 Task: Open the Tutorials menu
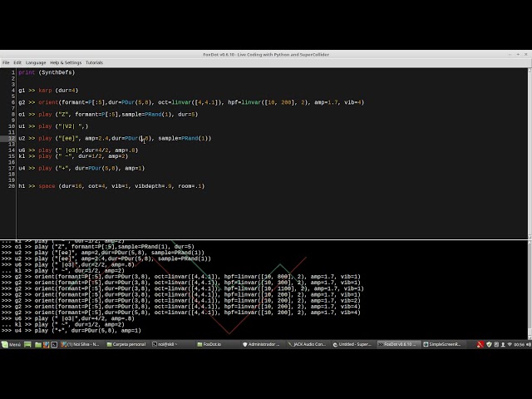pyautogui.click(x=94, y=63)
